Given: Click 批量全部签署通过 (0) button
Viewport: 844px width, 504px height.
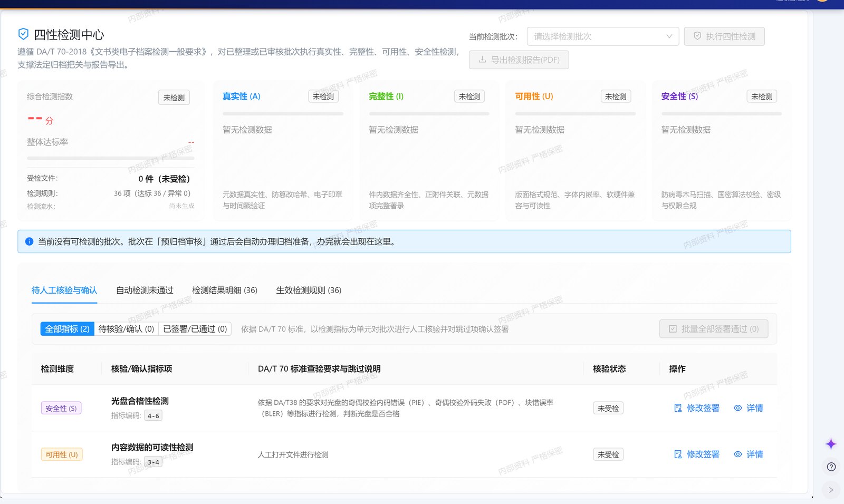Looking at the screenshot, I should 714,329.
